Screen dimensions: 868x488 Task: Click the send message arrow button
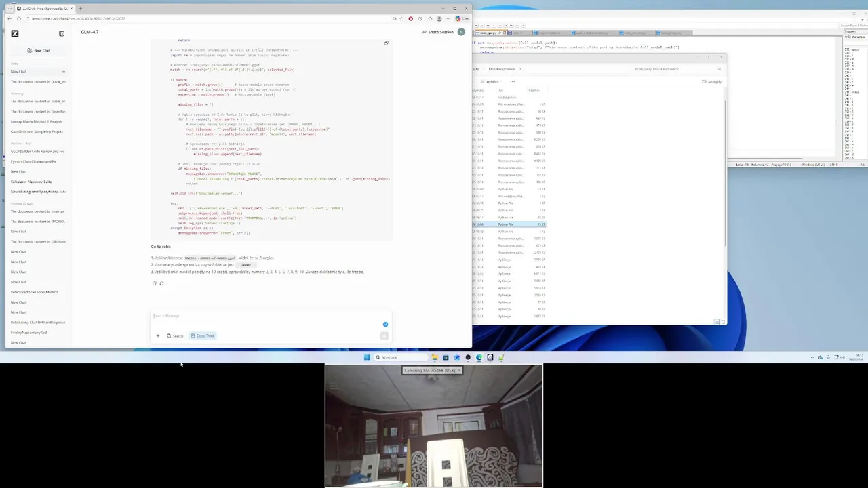(x=384, y=335)
